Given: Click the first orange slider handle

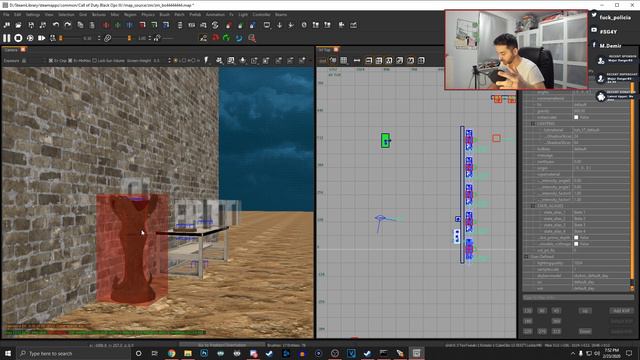Looking at the screenshot, I should click(x=60, y=38).
